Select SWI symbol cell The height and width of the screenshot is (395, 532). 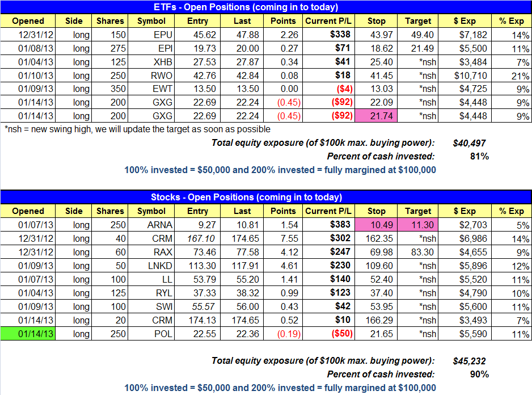point(151,306)
